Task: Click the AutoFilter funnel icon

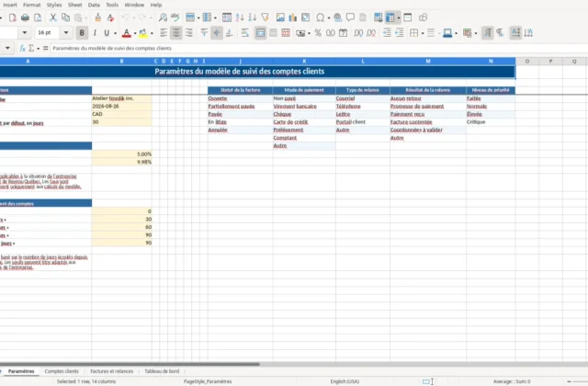Action: 266,17
